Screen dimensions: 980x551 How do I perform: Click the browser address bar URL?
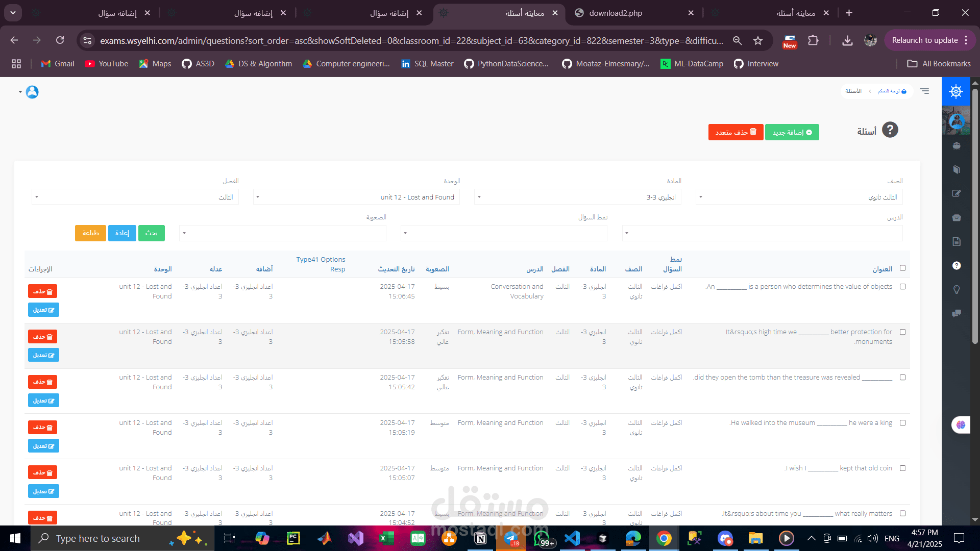pyautogui.click(x=411, y=40)
